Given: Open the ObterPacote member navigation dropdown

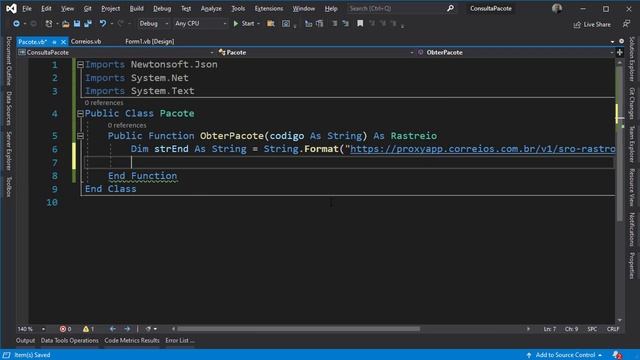Looking at the screenshot, I should (516, 52).
